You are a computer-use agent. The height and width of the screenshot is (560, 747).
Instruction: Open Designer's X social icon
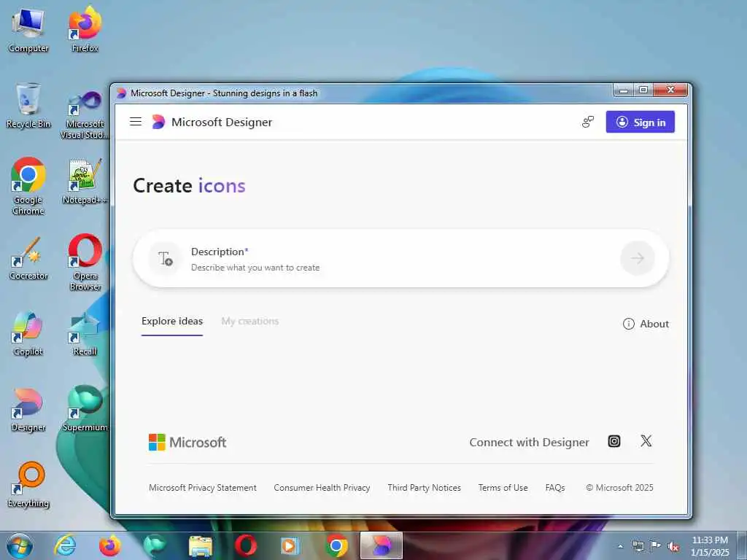(x=646, y=441)
